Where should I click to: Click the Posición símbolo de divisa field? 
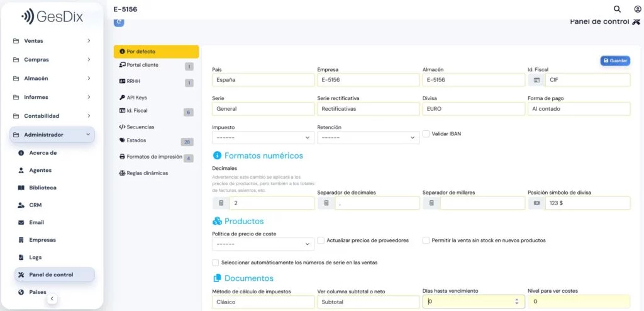[588, 203]
